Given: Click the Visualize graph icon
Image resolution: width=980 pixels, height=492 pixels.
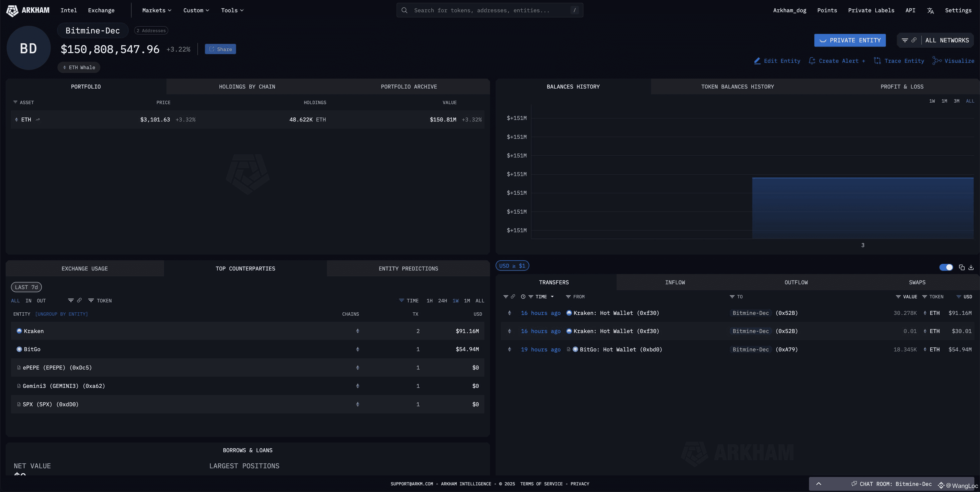Looking at the screenshot, I should pos(937,61).
